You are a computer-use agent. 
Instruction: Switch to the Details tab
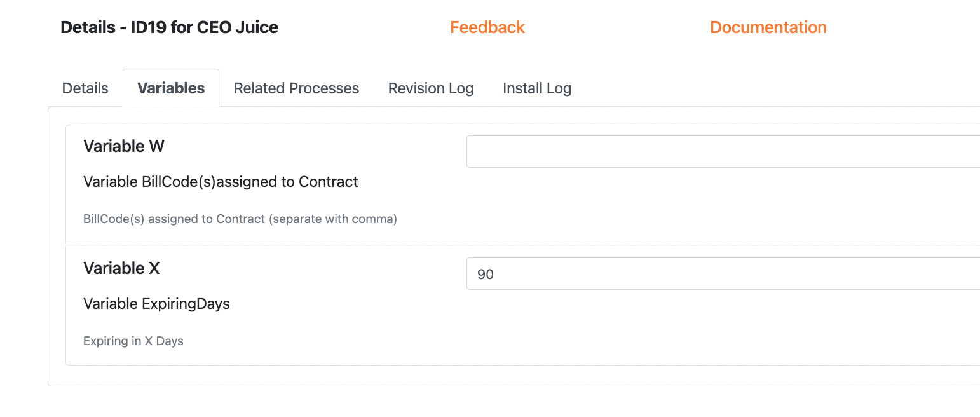coord(85,88)
